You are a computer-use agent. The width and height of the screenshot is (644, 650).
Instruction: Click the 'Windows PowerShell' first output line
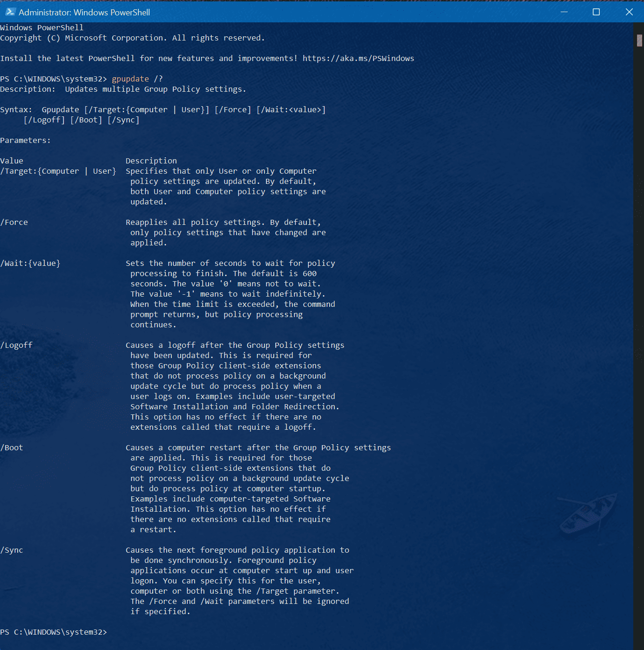[x=42, y=27]
